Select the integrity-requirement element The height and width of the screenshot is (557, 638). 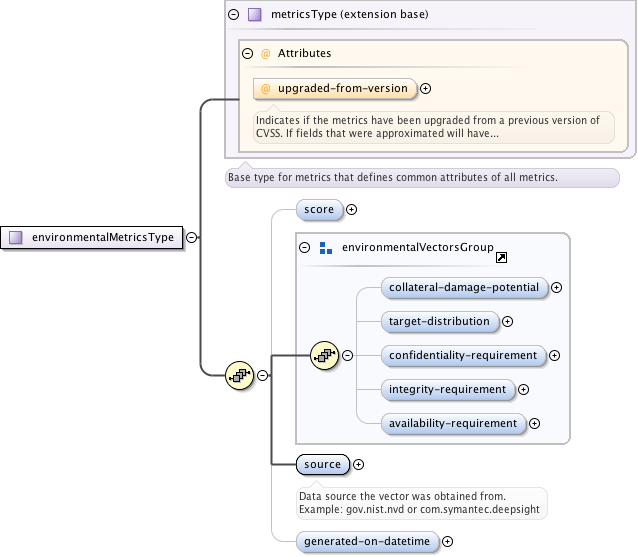coord(448,389)
